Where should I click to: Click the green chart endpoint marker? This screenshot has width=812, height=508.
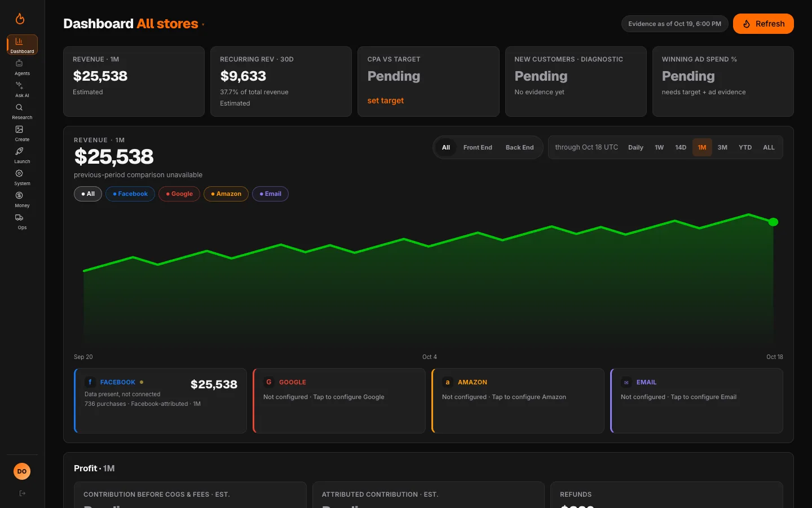click(x=773, y=222)
